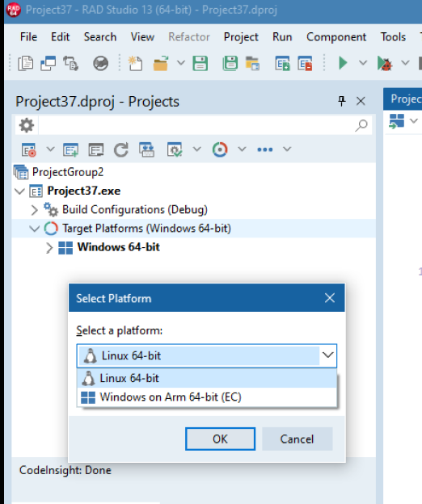Click the View Unit toolbar icon
Image resolution: width=422 pixels, height=504 pixels.
coord(25,63)
